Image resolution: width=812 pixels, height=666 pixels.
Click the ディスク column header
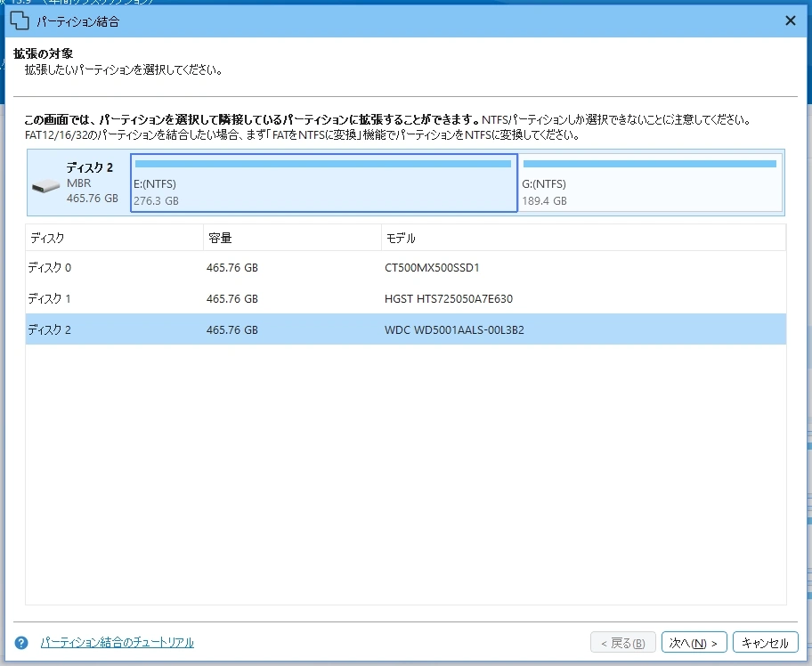[115, 238]
